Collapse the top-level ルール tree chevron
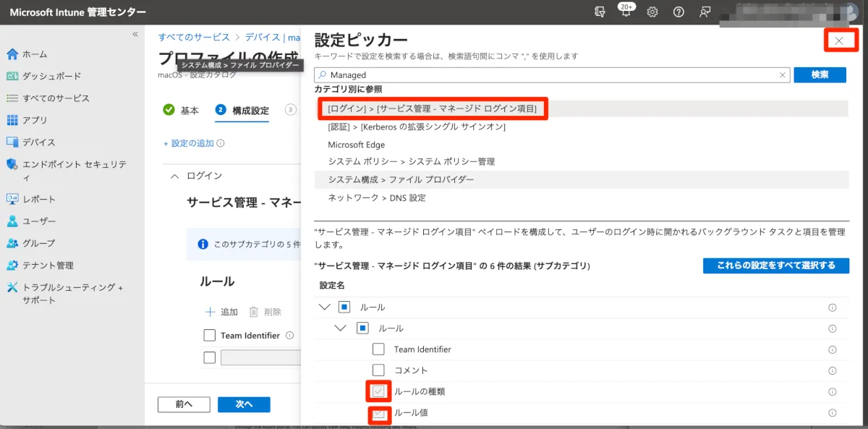The width and height of the screenshot is (868, 429). pos(324,307)
